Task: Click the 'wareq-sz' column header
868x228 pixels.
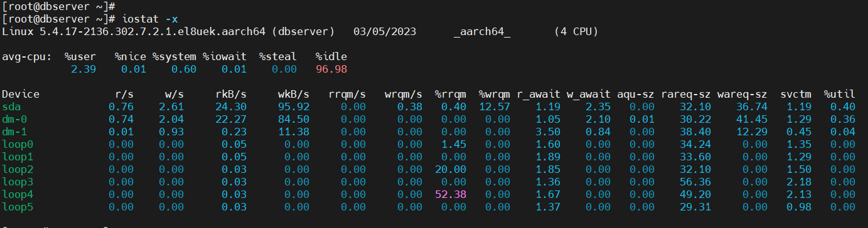Action: (x=742, y=94)
